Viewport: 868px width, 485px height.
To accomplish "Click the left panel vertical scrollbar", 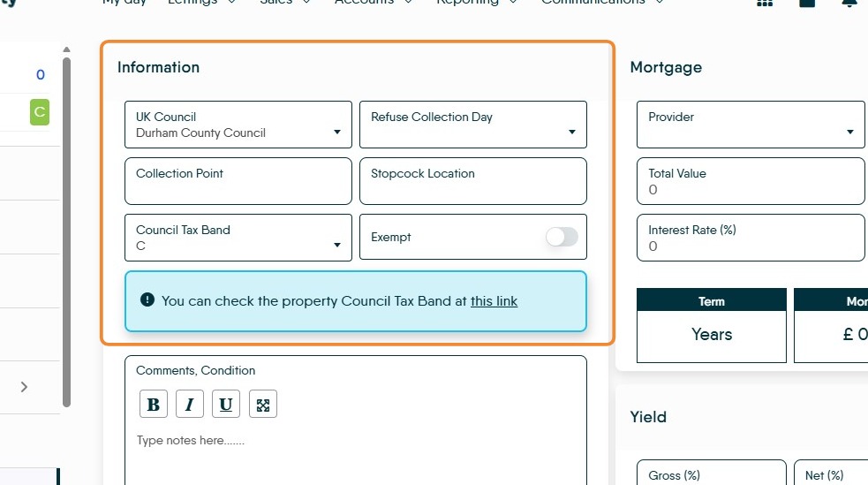I will point(66,232).
